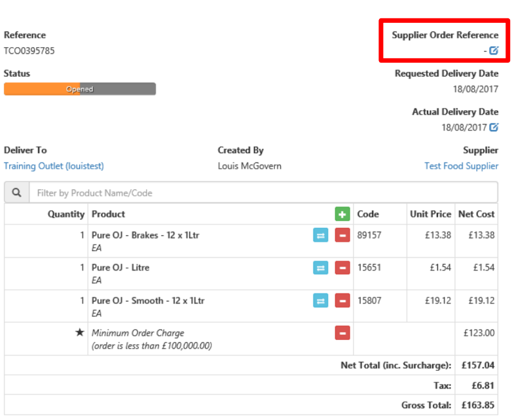This screenshot has width=512, height=420.
Task: Click the Product column header
Action: [108, 214]
